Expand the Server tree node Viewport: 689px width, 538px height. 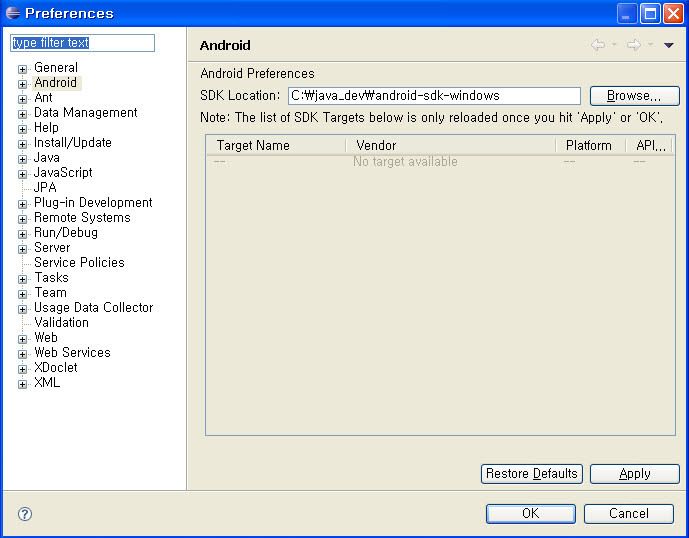[x=22, y=249]
